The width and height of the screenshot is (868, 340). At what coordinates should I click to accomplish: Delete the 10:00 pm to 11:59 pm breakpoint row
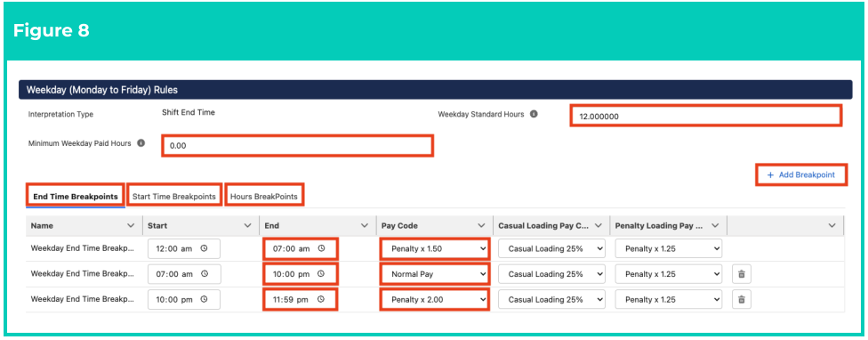(742, 300)
